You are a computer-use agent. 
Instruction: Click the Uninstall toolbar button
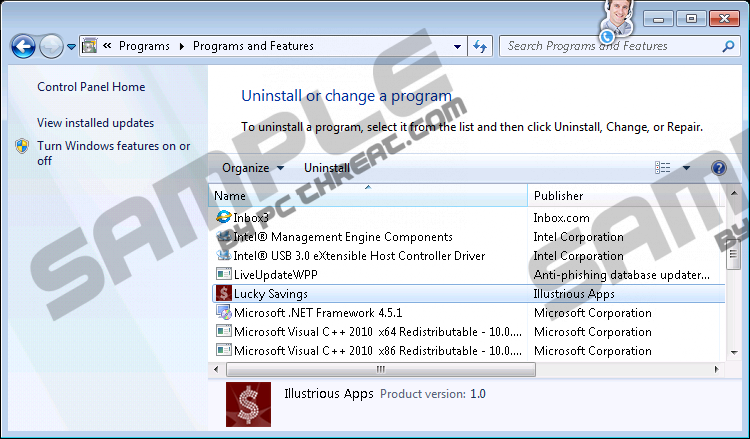tap(327, 168)
